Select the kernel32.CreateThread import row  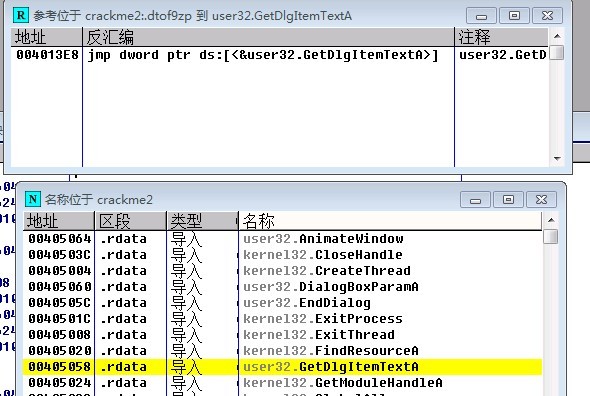point(283,271)
